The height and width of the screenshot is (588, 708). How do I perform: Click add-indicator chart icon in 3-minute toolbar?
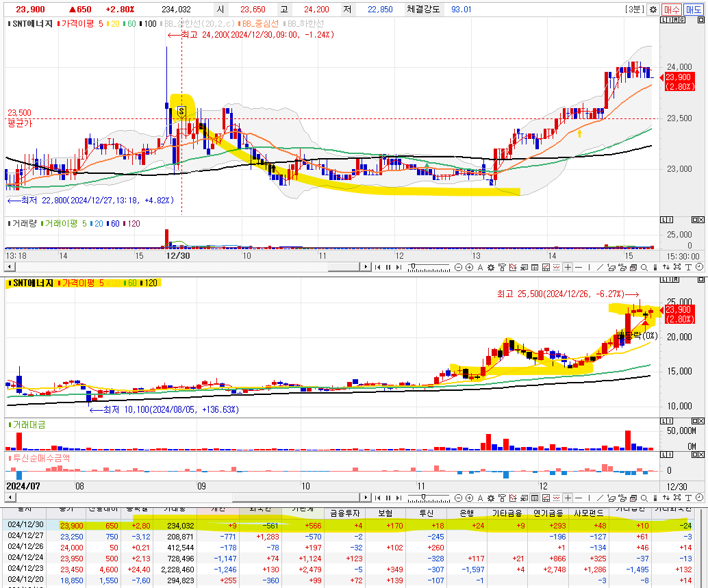[513, 267]
